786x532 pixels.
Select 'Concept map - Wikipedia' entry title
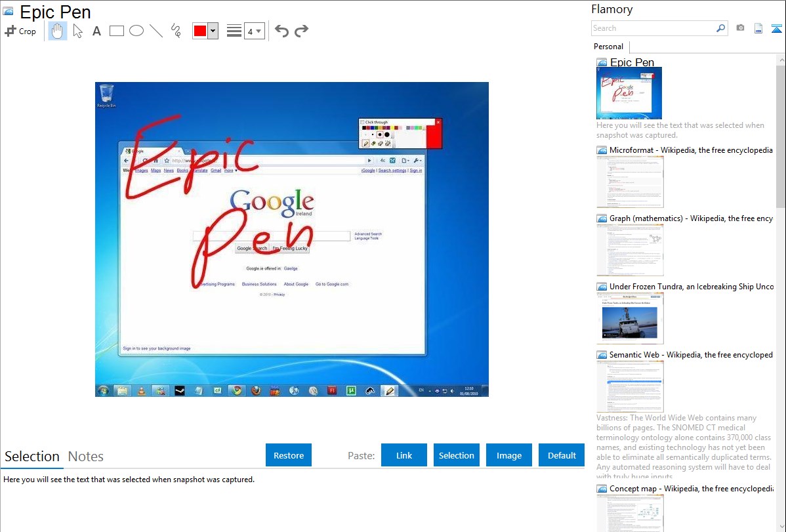point(691,489)
